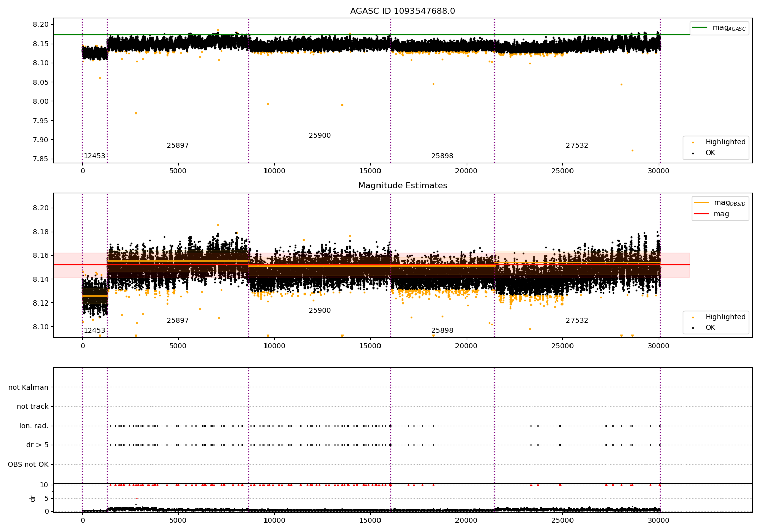Click obsid label 27532 in the AGASC ID plot
This screenshot has height=532, width=760.
577,145
